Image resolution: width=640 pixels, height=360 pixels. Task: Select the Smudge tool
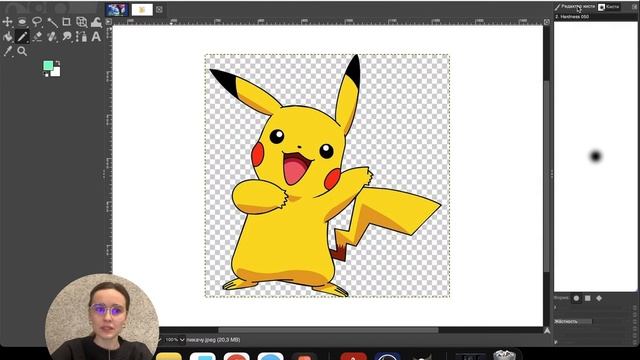coord(67,37)
